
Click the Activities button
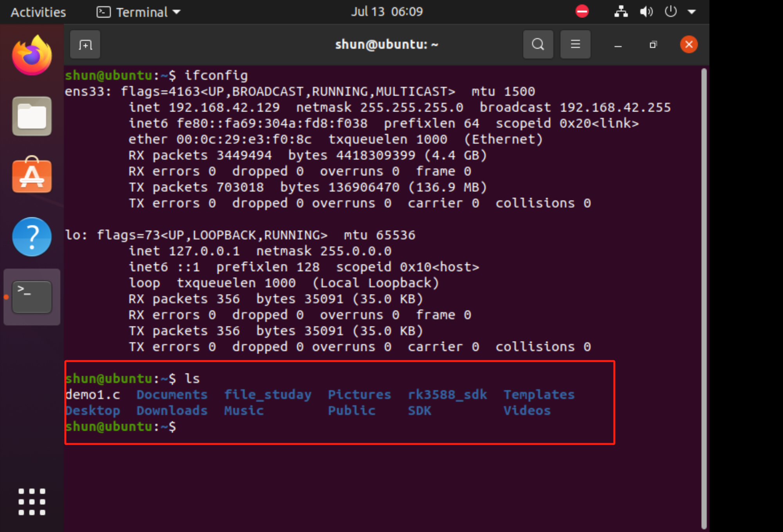tap(38, 12)
